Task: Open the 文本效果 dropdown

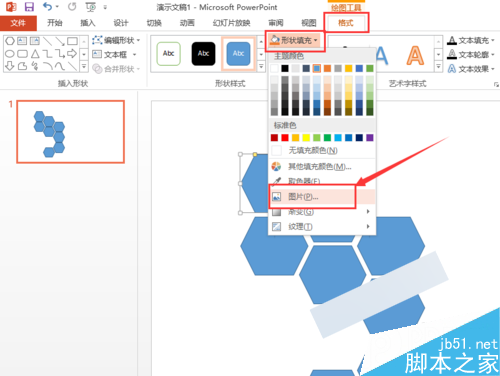Action: 471,69
